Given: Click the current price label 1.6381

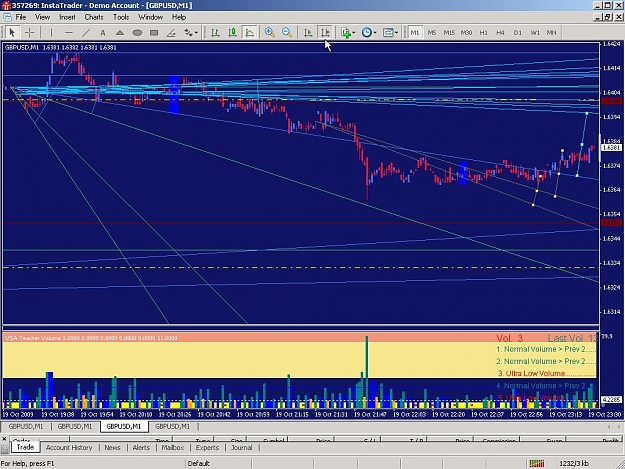Looking at the screenshot, I should [611, 147].
